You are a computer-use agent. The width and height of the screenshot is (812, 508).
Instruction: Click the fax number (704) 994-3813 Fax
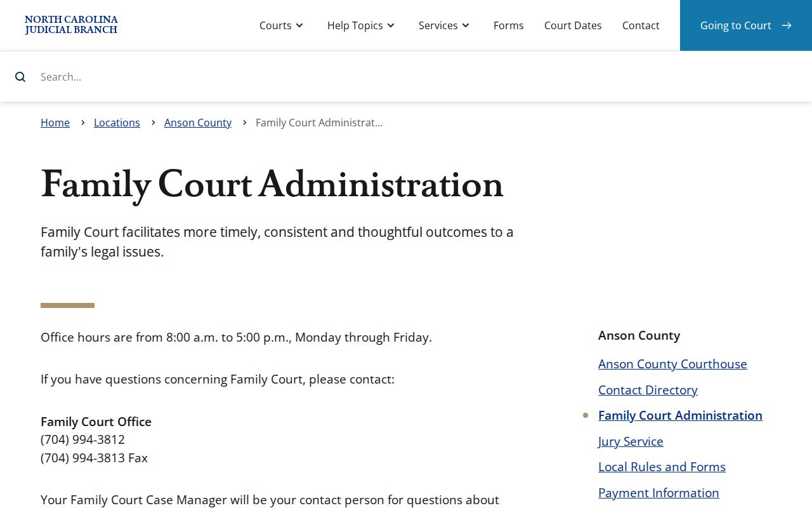coord(94,458)
